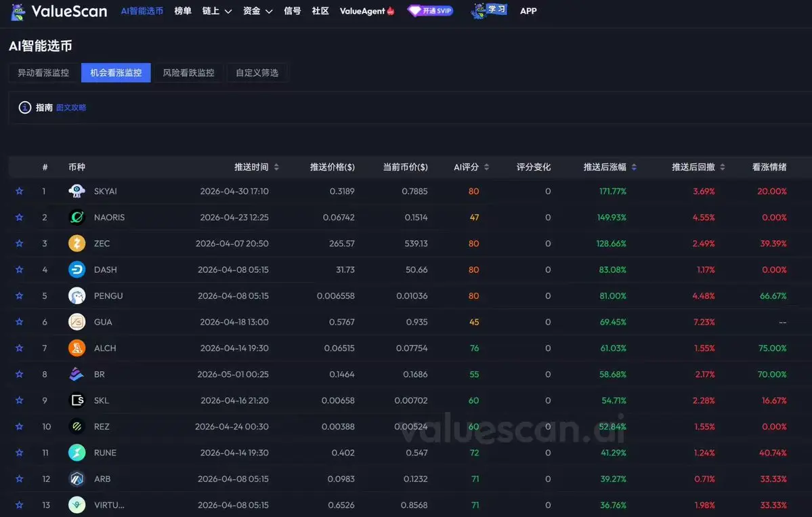The width and height of the screenshot is (812, 517).
Task: Toggle the SKL row favorite star
Action: click(19, 400)
